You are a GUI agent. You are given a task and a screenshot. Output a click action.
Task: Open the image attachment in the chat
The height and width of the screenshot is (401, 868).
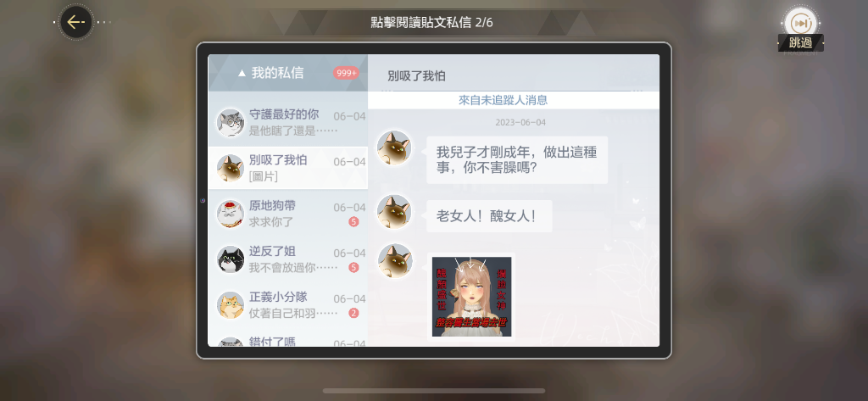[471, 297]
